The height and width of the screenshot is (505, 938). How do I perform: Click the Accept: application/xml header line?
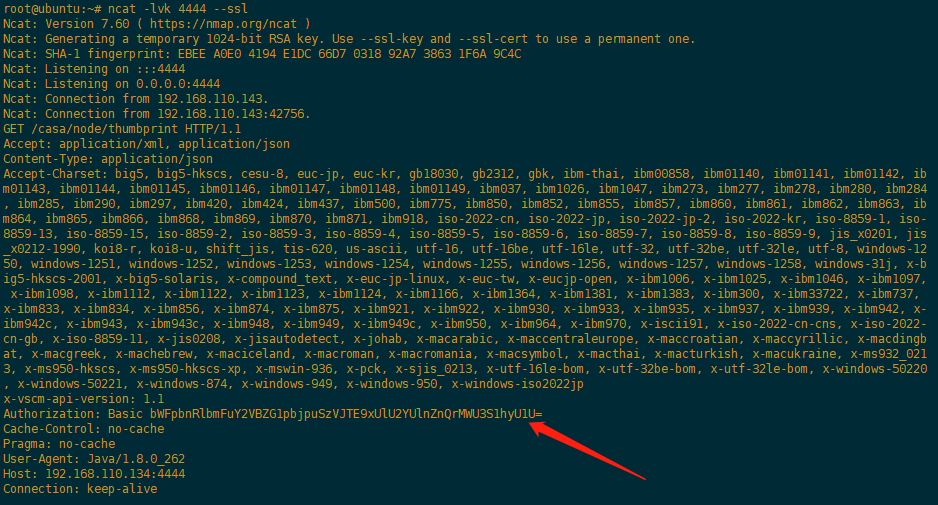(x=147, y=144)
